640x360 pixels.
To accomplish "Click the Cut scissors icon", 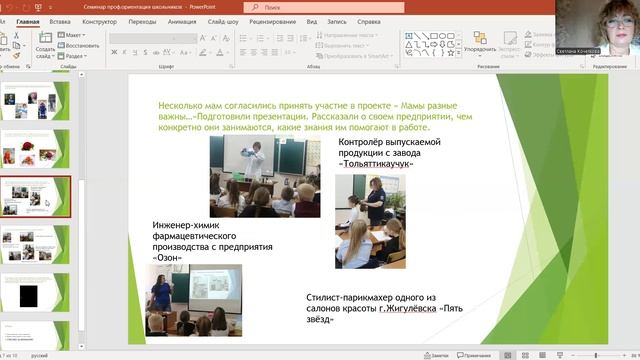I will pos(16,36).
